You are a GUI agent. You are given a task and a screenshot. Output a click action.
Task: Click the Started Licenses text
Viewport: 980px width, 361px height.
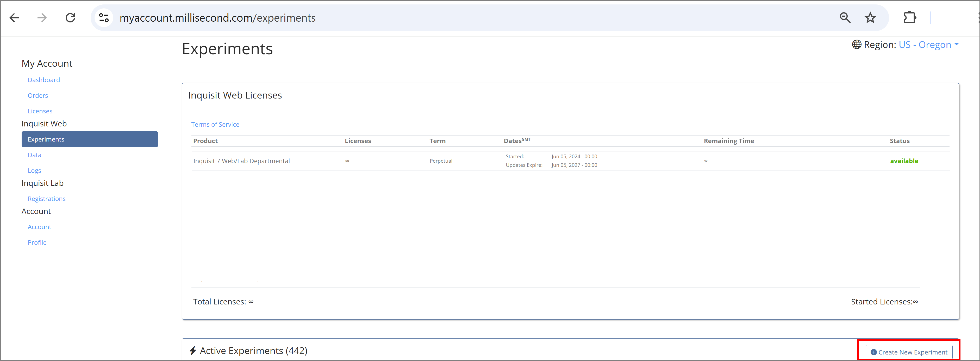point(884,302)
